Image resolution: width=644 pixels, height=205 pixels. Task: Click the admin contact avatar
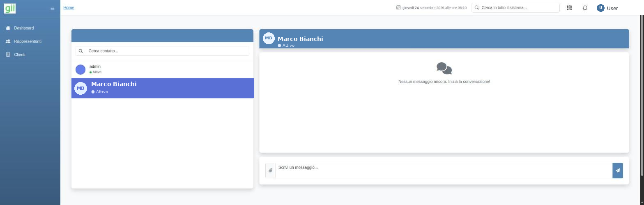80,69
